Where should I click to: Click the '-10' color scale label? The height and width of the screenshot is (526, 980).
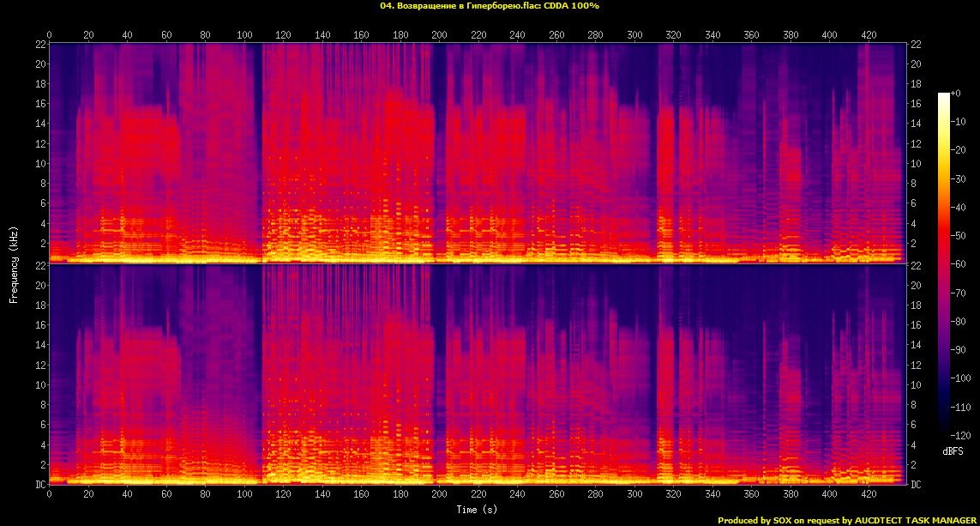click(958, 121)
